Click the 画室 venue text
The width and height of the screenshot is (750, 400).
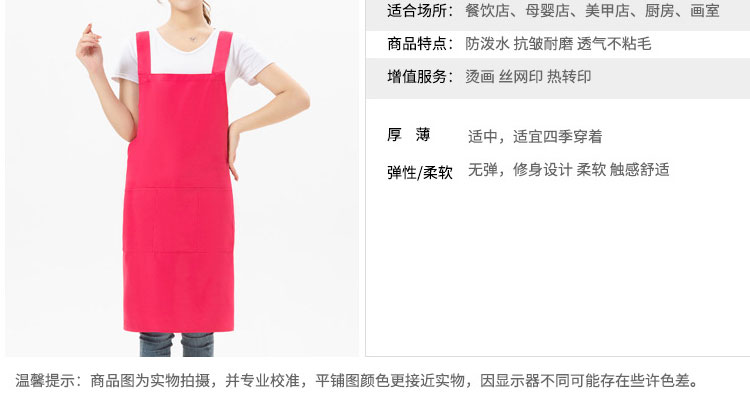(x=705, y=11)
